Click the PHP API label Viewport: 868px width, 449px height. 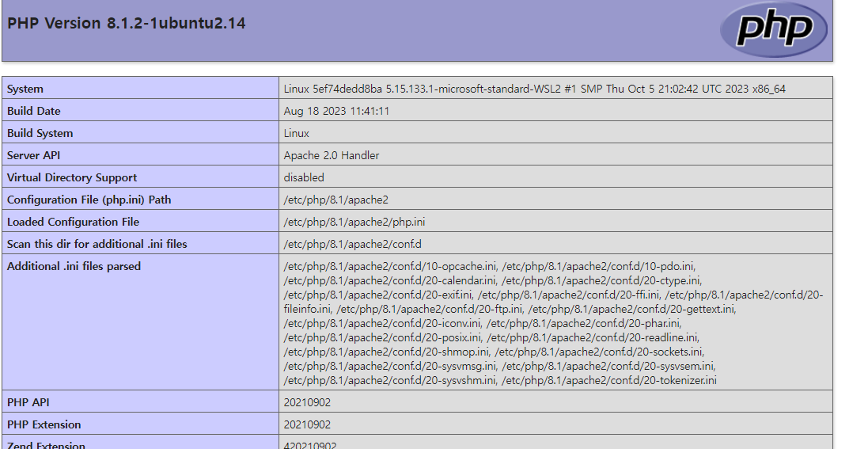28,402
